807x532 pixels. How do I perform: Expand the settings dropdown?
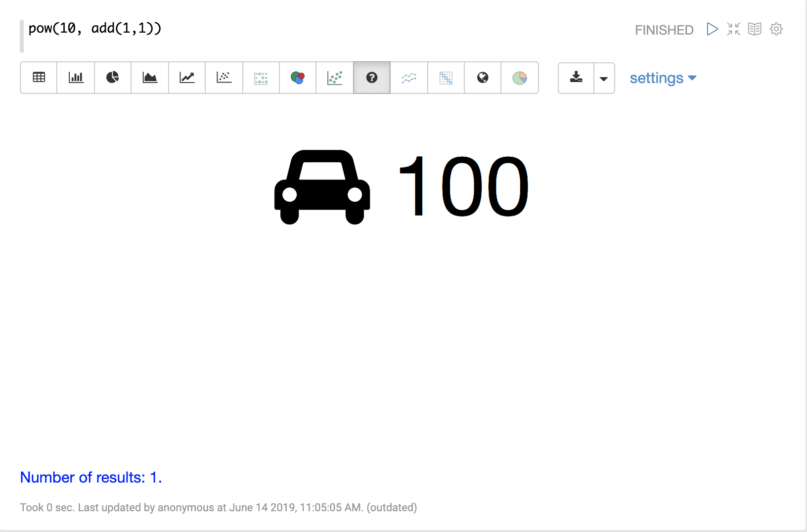(x=663, y=78)
